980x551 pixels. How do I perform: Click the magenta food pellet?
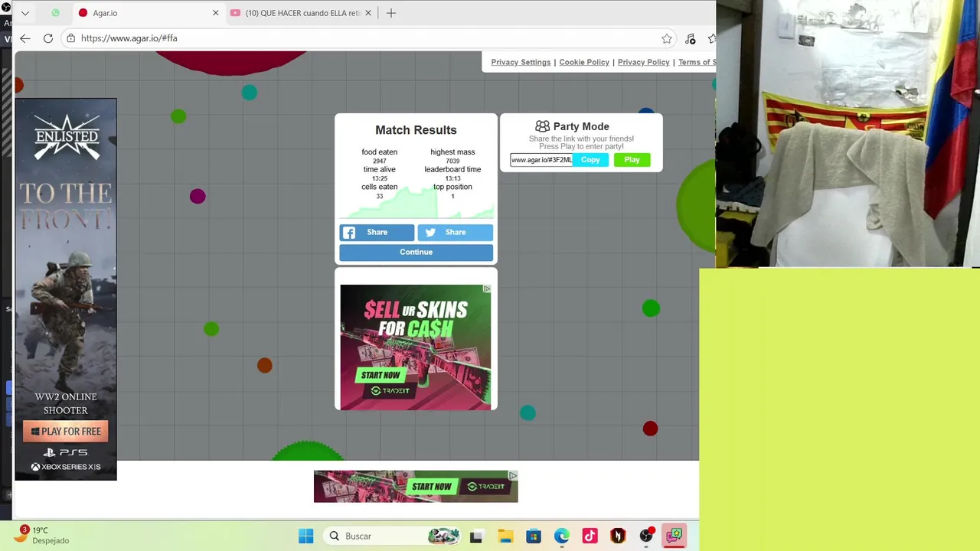198,197
